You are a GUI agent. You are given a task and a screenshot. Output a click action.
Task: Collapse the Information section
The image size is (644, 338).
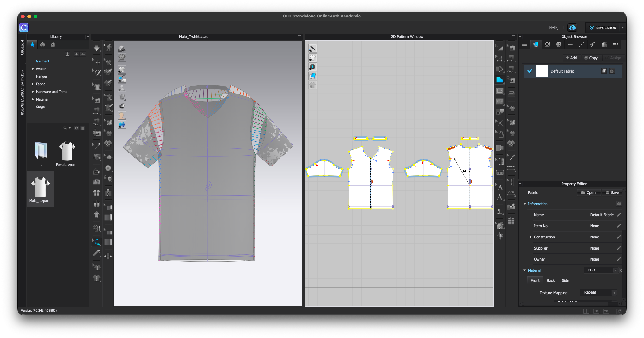point(525,204)
